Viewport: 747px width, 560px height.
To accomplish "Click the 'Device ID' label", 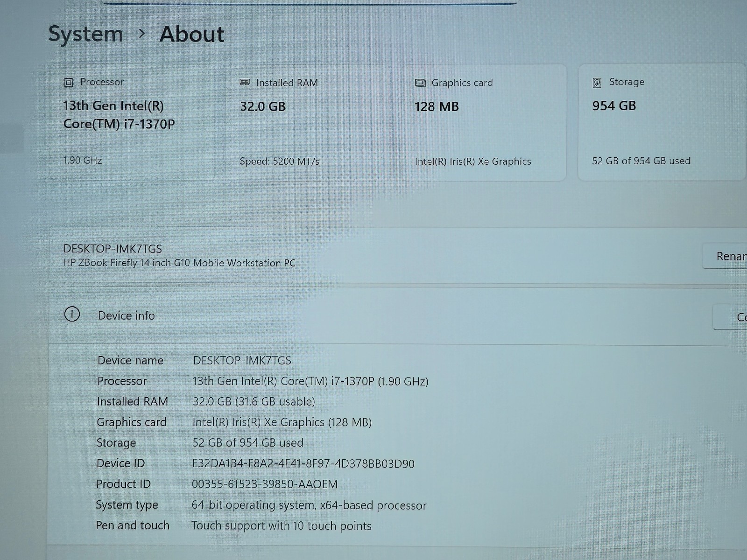I will pos(120,463).
